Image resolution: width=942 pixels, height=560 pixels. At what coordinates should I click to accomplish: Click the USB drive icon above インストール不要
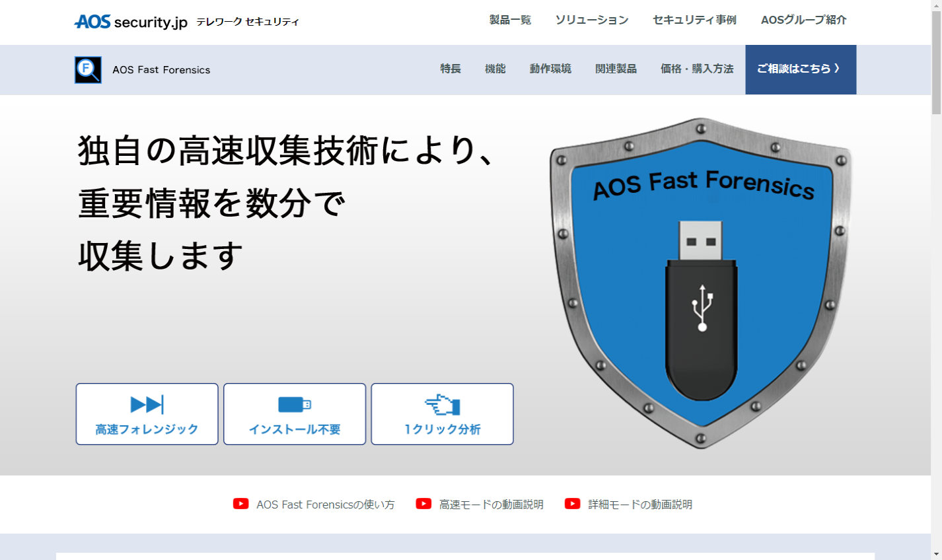295,404
